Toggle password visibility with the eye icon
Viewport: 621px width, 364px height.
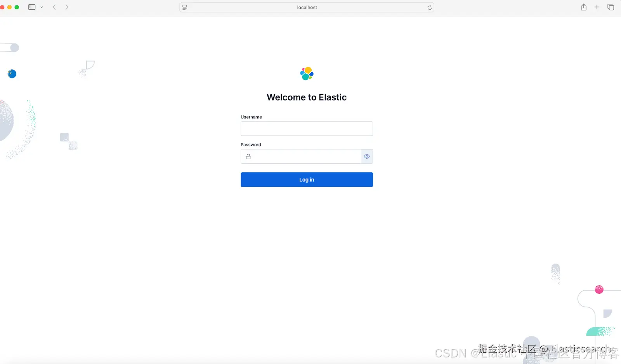point(367,156)
